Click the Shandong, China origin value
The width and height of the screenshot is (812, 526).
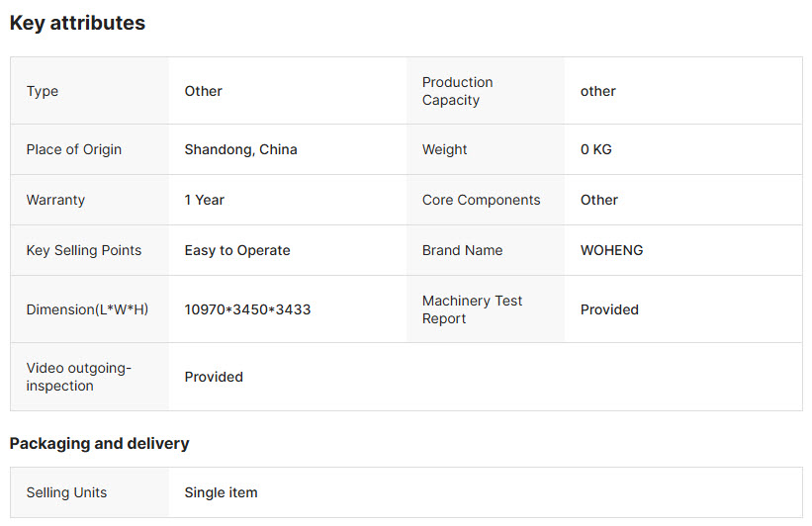point(240,149)
